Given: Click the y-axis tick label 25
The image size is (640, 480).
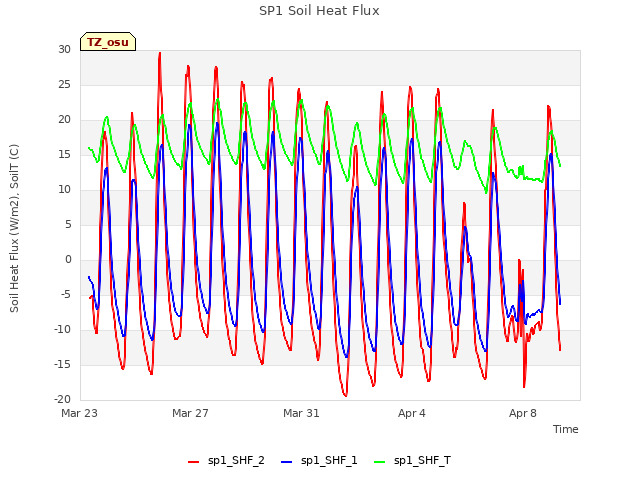Looking at the screenshot, I should pyautogui.click(x=64, y=84).
